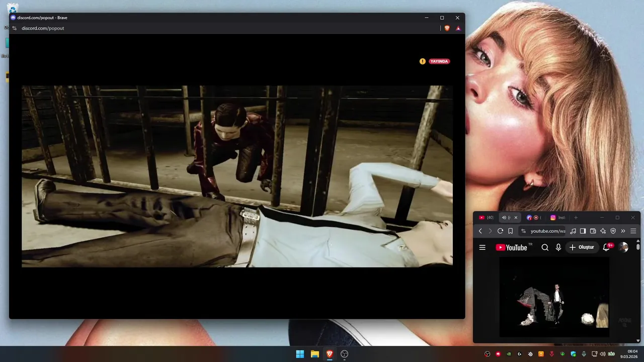Open YouTube notifications bell showing 9+

click(x=607, y=247)
